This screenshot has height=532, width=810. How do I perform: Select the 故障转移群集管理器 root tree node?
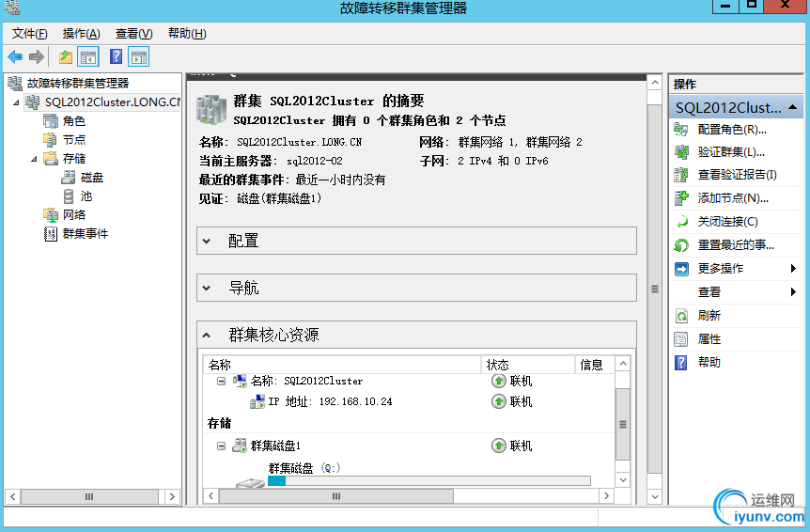pyautogui.click(x=78, y=83)
